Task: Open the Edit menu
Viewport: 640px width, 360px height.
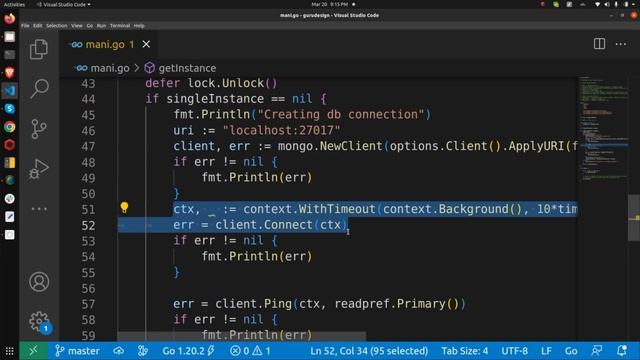Action: 38,26
